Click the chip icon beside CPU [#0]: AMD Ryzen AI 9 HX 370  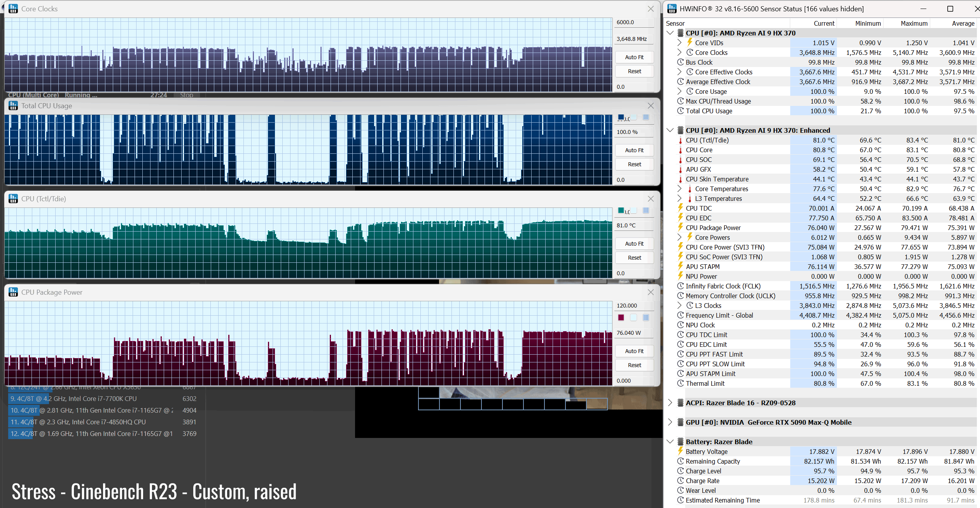point(681,33)
